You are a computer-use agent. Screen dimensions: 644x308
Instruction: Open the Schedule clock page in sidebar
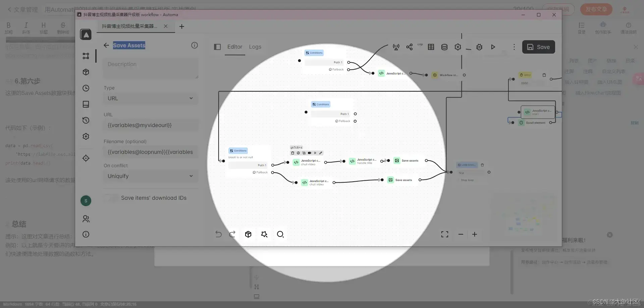click(86, 88)
